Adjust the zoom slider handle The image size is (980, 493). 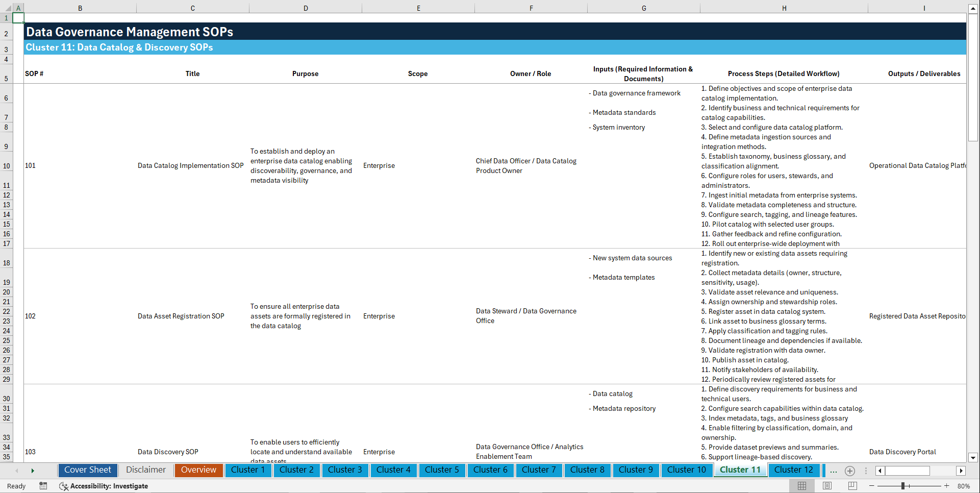click(902, 486)
